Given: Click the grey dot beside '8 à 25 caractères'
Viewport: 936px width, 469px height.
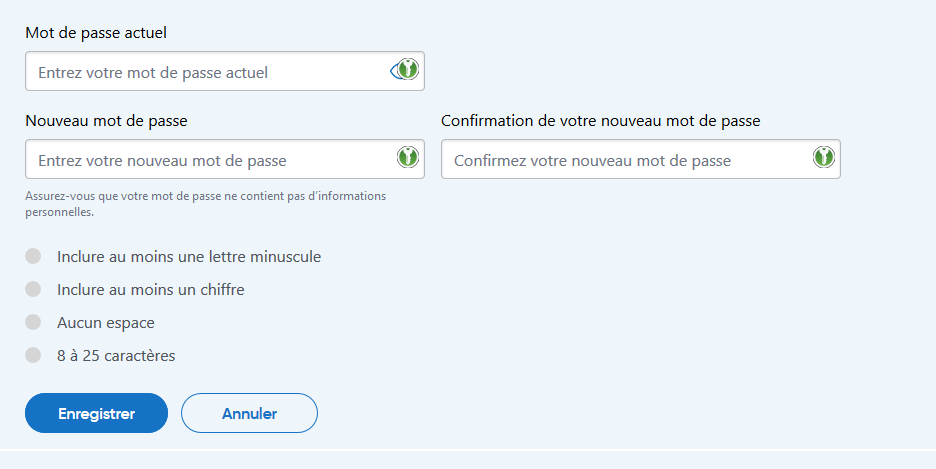Looking at the screenshot, I should point(33,355).
